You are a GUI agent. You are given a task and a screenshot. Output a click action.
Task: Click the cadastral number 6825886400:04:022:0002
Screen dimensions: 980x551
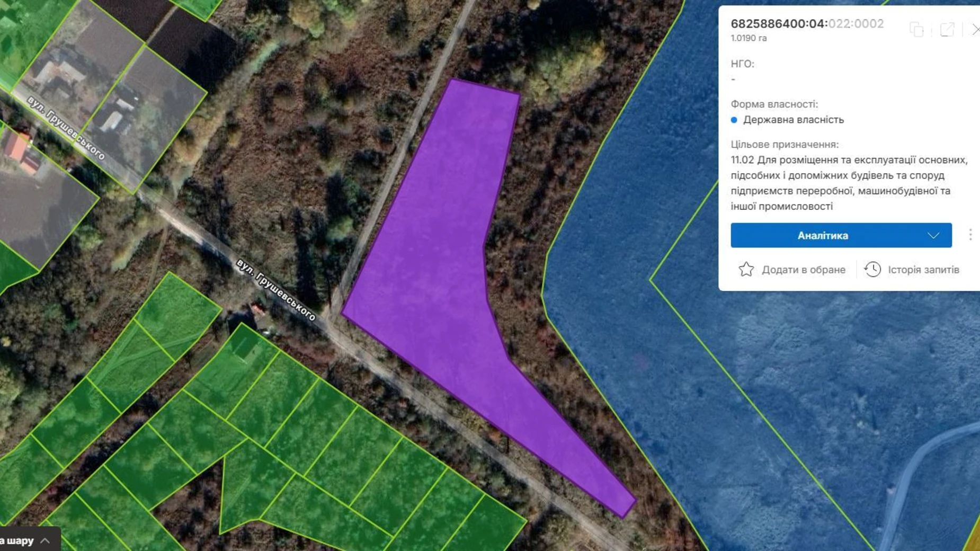click(x=807, y=24)
